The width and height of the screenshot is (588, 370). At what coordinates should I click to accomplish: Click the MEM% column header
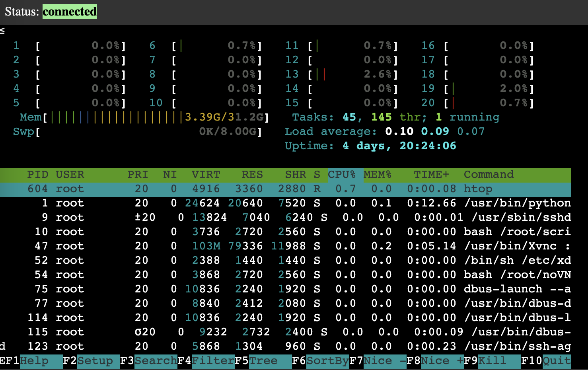coord(378,175)
